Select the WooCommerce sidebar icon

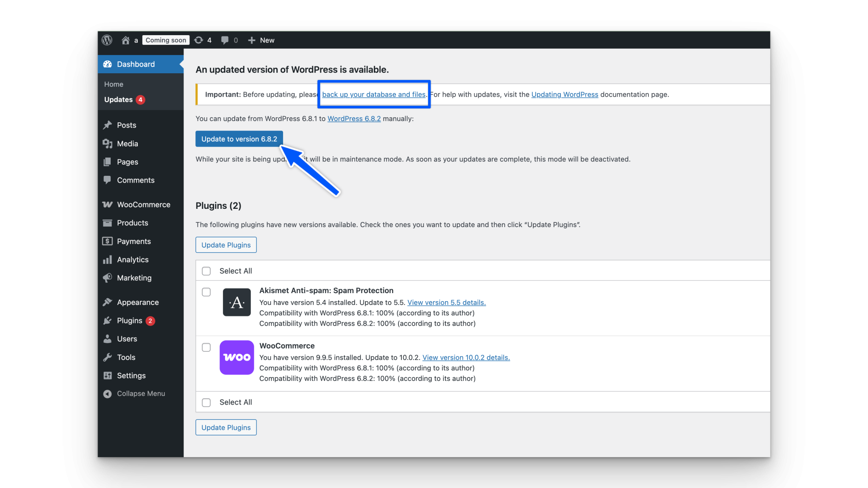point(108,204)
